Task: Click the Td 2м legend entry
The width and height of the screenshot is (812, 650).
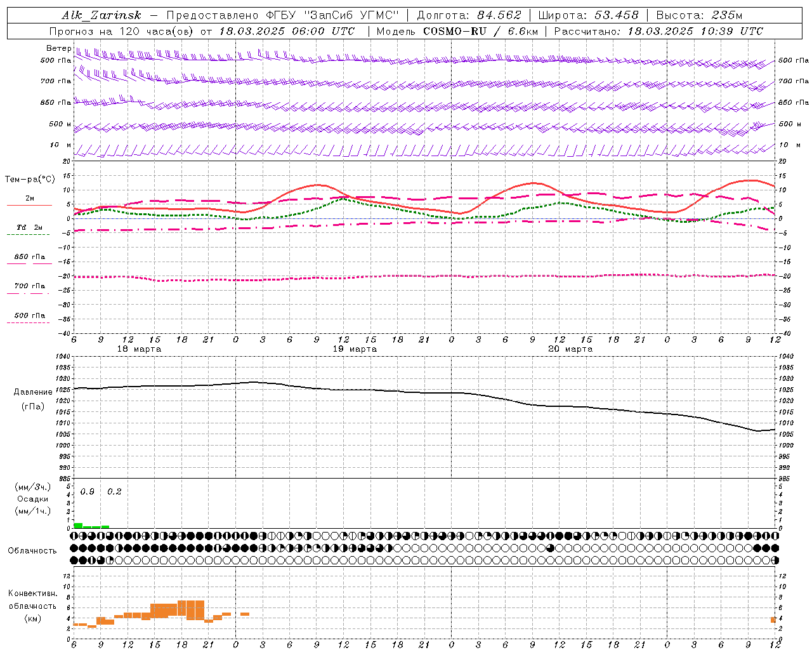Action: click(x=30, y=227)
